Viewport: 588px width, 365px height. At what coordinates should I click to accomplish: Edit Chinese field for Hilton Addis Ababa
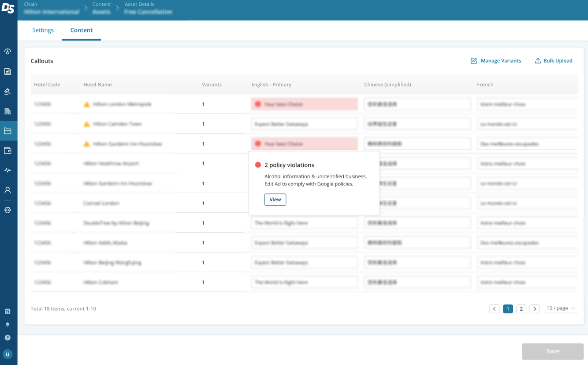[x=417, y=243]
